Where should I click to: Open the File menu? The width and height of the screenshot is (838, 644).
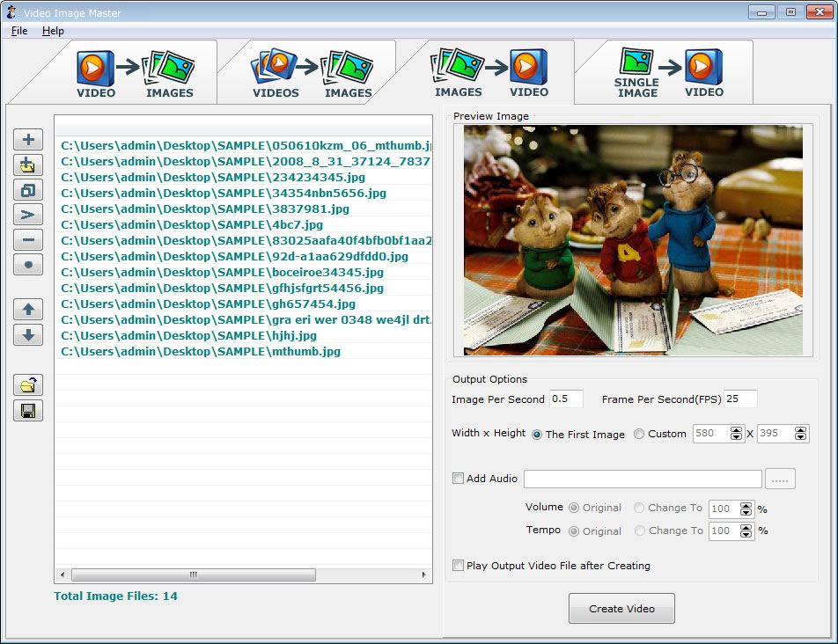(19, 31)
